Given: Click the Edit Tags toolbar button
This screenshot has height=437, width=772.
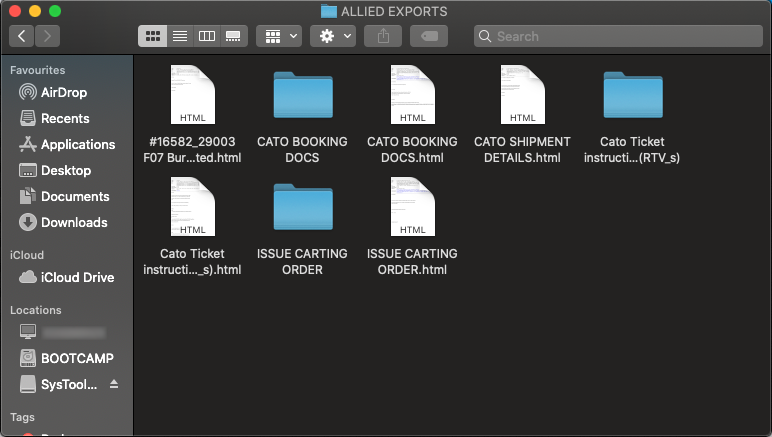Looking at the screenshot, I should click(429, 36).
